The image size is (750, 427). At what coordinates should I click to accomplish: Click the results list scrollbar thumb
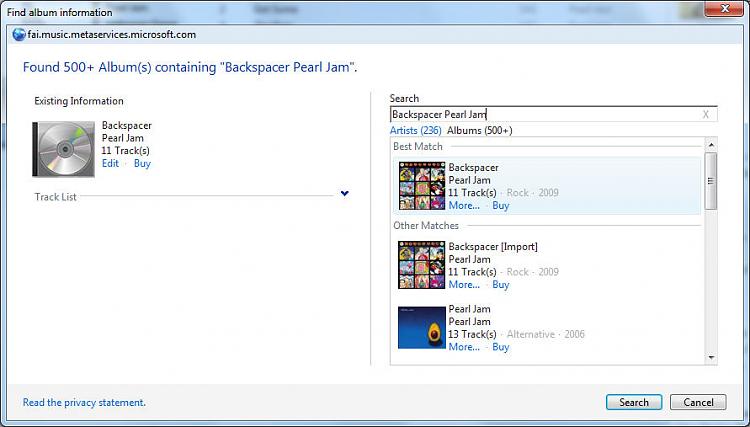click(x=711, y=181)
